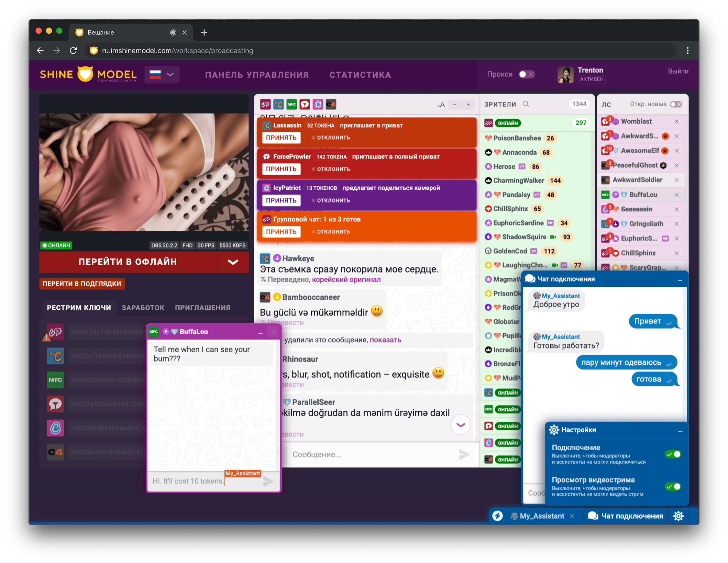Click the browser page reload icon
The height and width of the screenshot is (563, 728).
click(74, 51)
